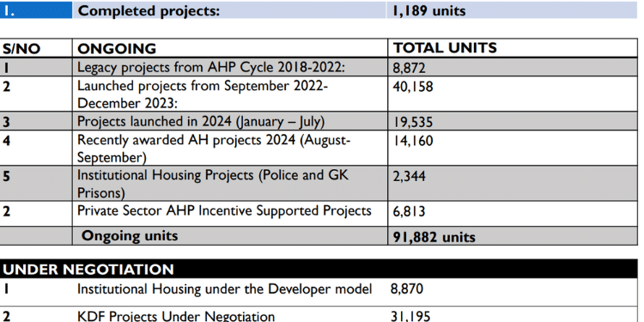
Task: Click the 2,344 units cell
Action: tap(409, 177)
